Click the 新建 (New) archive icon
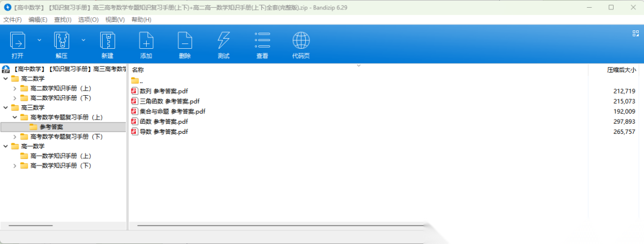This screenshot has width=644, height=244. 107,42
